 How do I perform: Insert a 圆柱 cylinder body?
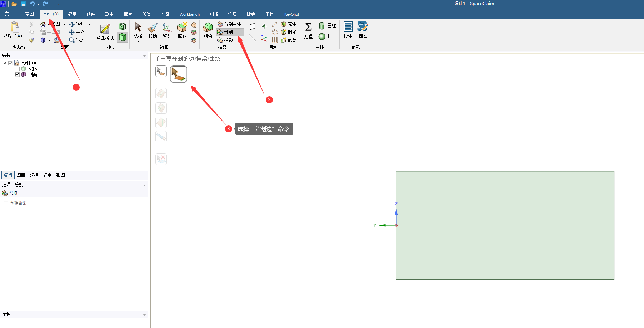pyautogui.click(x=327, y=25)
